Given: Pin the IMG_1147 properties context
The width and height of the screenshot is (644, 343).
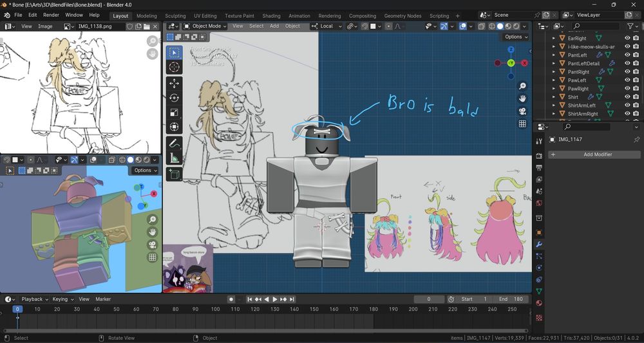Looking at the screenshot, I should point(636,140).
